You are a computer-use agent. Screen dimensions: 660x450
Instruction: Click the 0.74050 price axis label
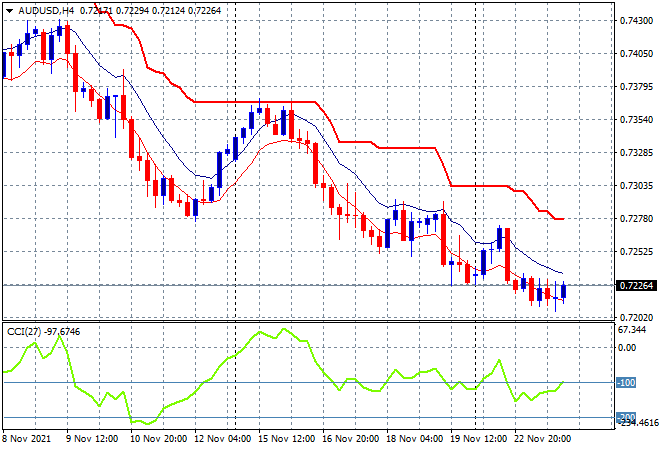pos(636,53)
